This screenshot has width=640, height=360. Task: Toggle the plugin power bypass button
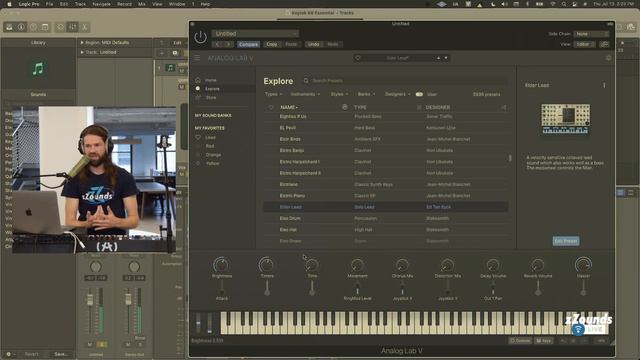pyautogui.click(x=200, y=37)
